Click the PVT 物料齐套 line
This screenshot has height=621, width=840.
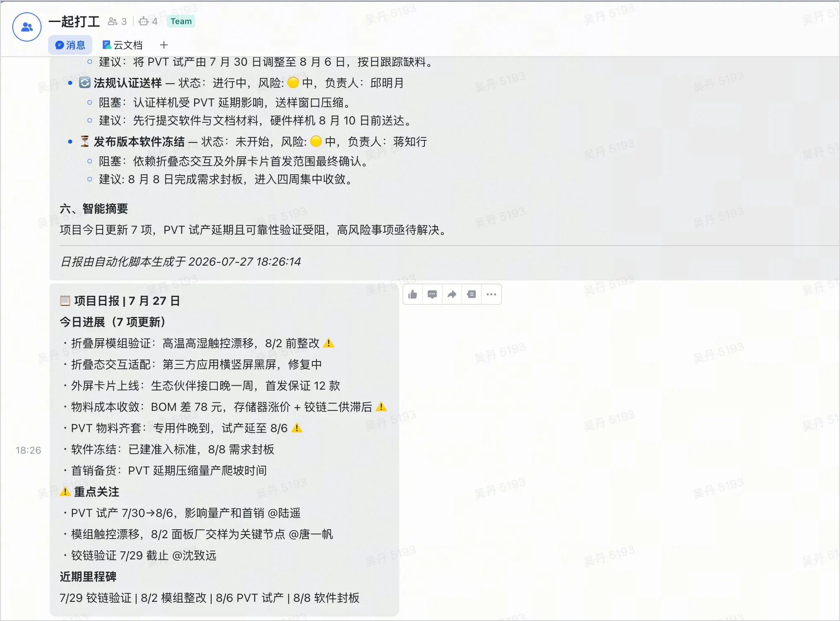coord(183,428)
